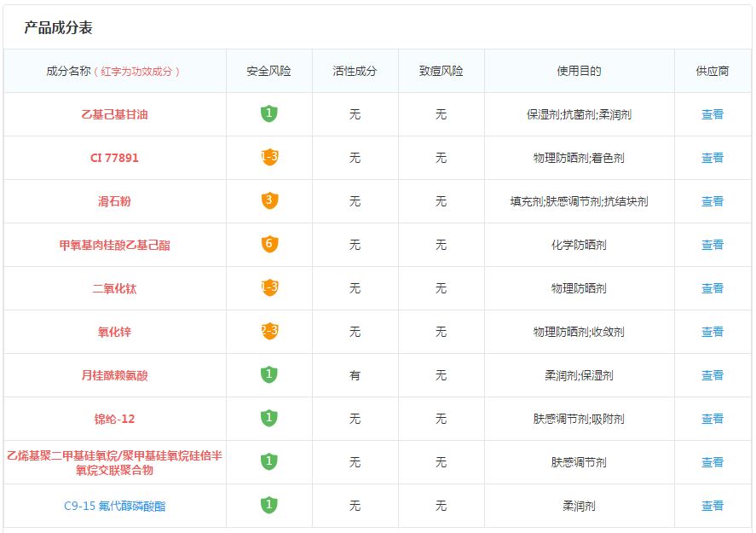Click the 使用目的 column header
The height and width of the screenshot is (533, 756).
[579, 71]
